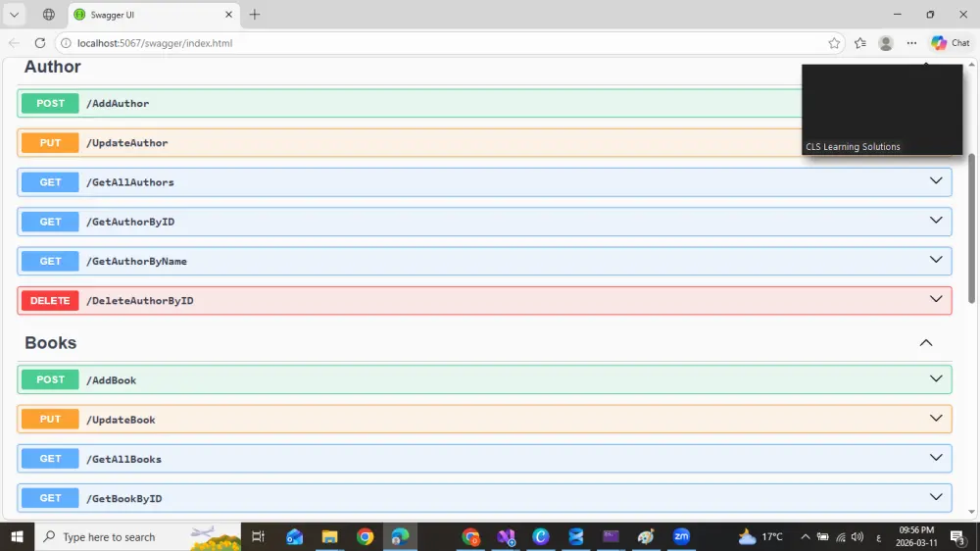Open the Canva taskbar icon
This screenshot has height=551, width=980.
click(541, 536)
